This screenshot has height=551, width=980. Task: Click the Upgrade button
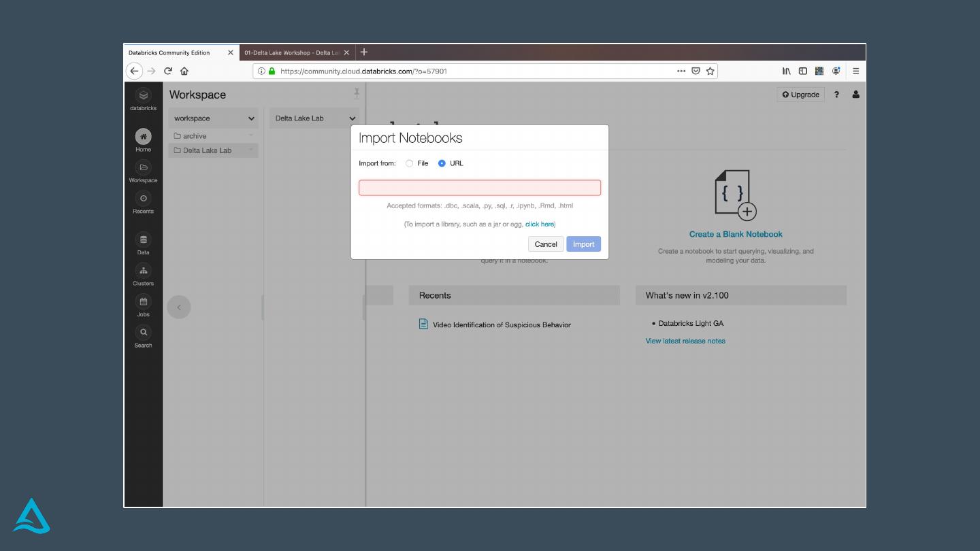(x=801, y=95)
